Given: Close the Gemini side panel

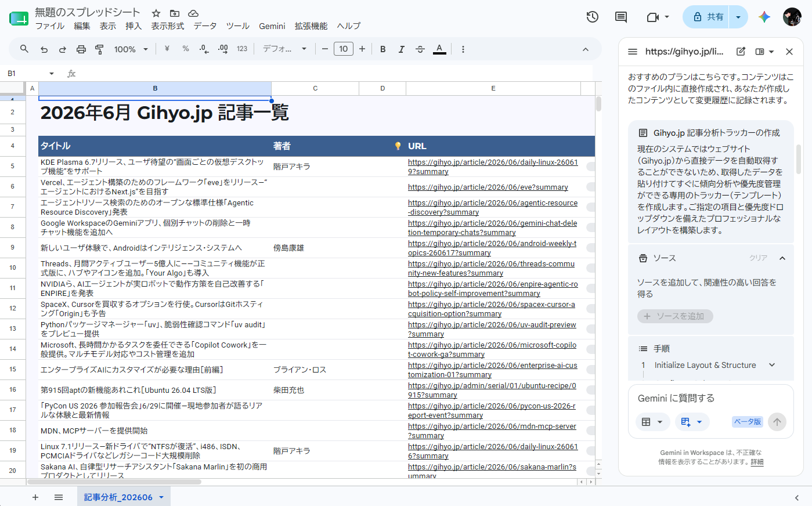Looking at the screenshot, I should click(789, 52).
